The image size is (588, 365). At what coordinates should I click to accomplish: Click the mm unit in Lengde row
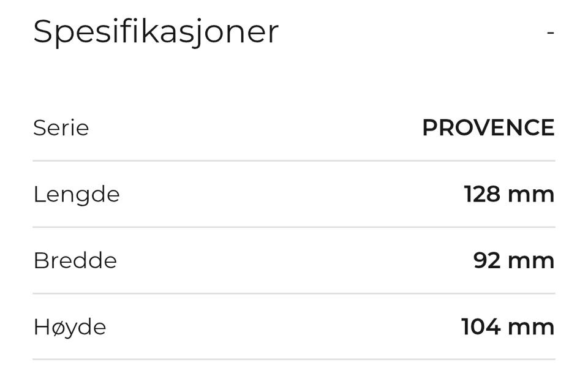[x=531, y=195]
